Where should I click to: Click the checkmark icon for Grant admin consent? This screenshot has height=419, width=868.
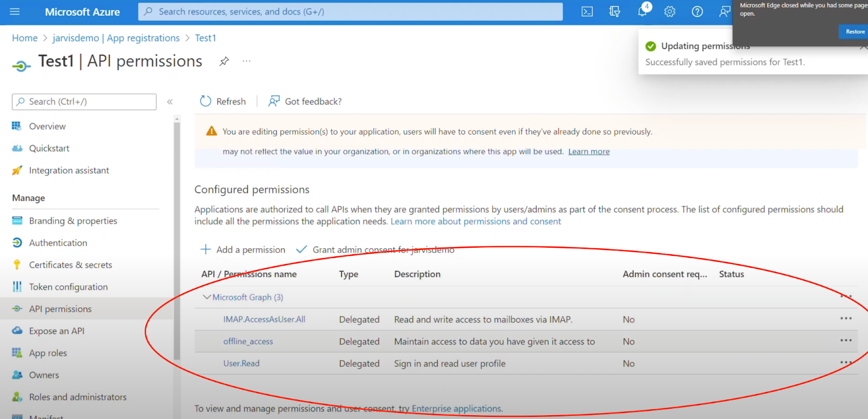(302, 249)
